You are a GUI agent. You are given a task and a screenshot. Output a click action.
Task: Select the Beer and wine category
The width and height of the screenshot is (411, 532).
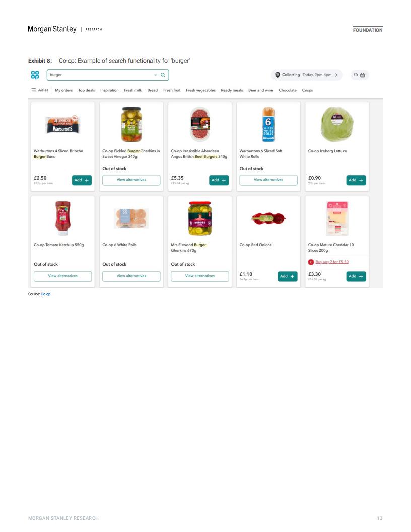click(x=261, y=90)
